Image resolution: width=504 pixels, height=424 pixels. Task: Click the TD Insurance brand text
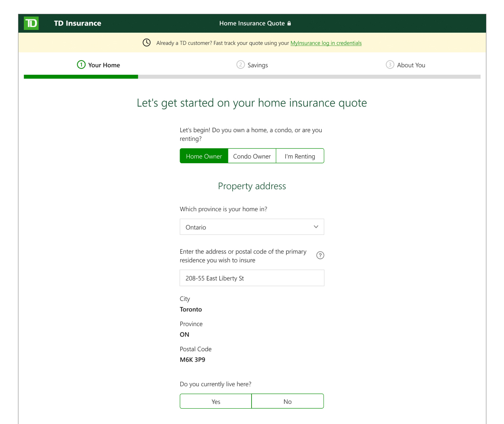78,23
